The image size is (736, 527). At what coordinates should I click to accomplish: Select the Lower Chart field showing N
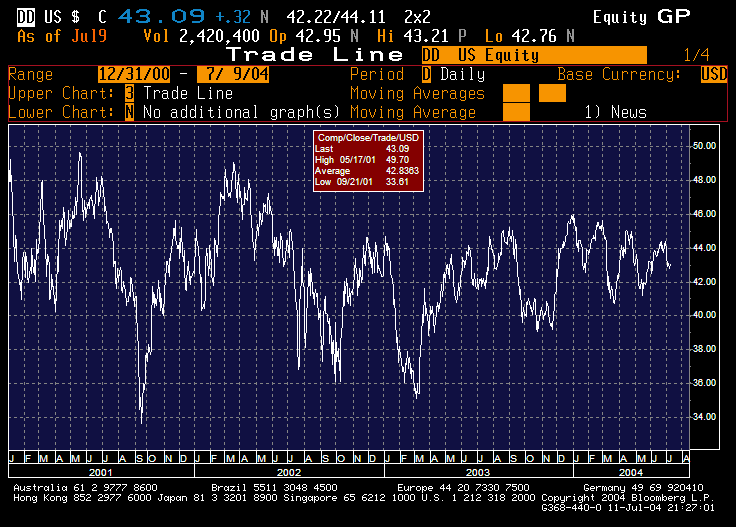(x=129, y=112)
